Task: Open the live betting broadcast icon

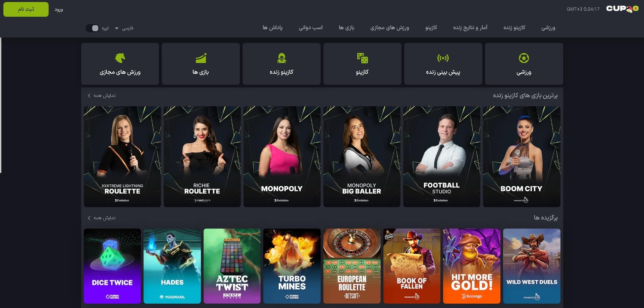Action: pyautogui.click(x=443, y=58)
